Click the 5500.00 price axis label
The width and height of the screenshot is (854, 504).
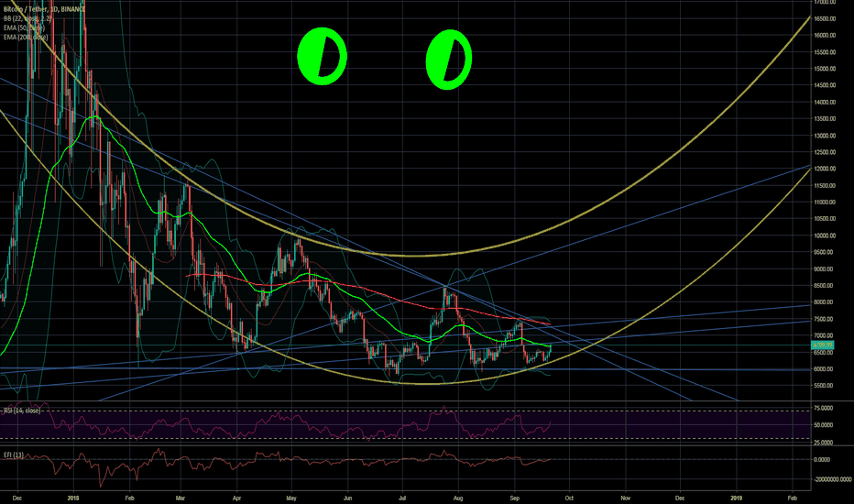(x=824, y=386)
